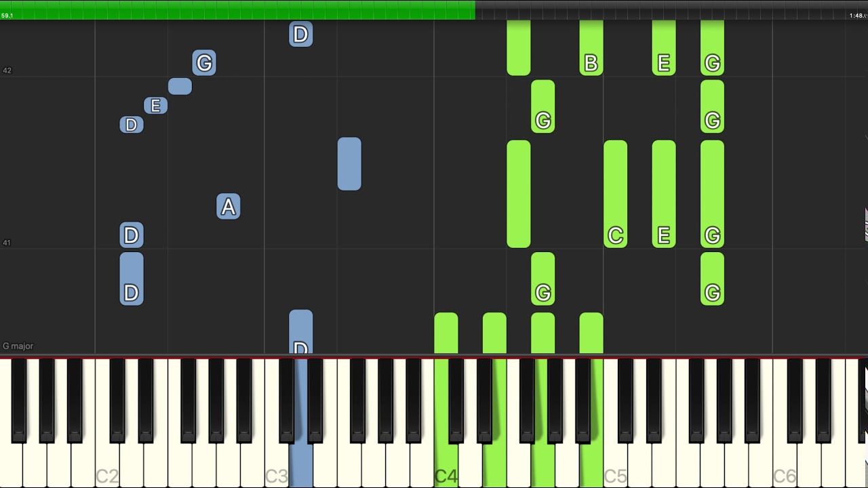Select the blue falling note labeled A
This screenshot has width=868, height=488.
(x=229, y=207)
